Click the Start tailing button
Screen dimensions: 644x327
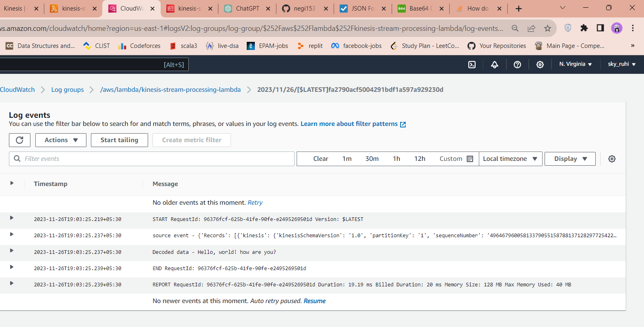click(119, 140)
